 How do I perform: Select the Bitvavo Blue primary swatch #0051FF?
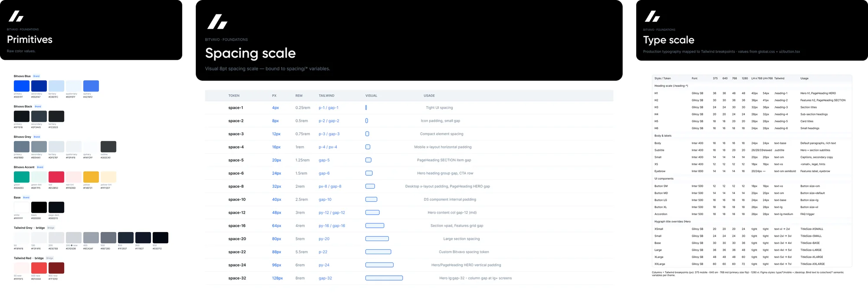22,86
